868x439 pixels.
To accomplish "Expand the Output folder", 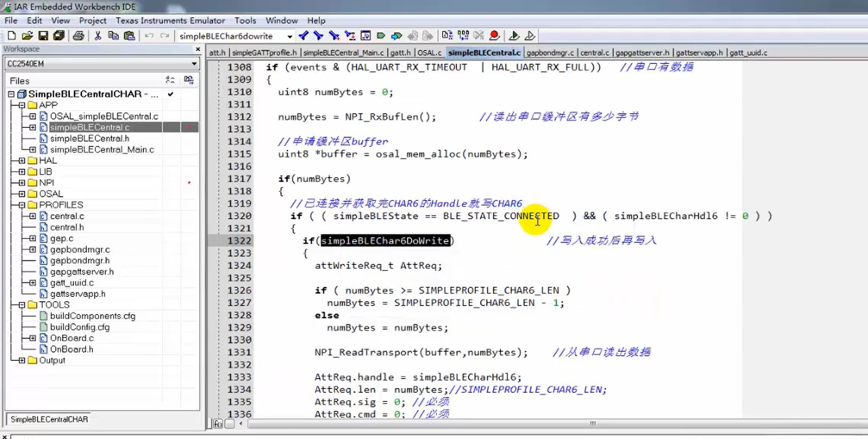I will point(22,360).
